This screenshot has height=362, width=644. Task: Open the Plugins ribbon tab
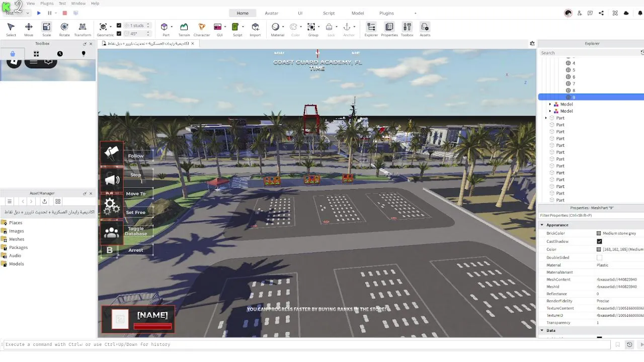tap(386, 13)
